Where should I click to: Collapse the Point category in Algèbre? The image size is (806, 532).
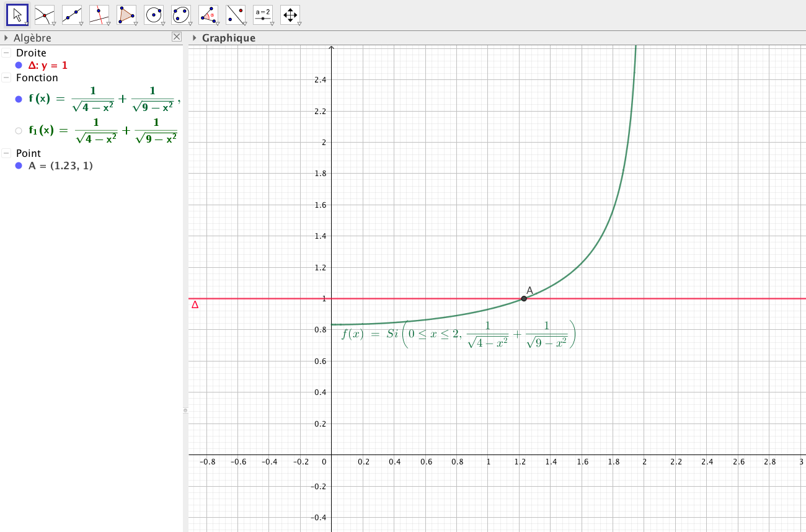point(6,153)
